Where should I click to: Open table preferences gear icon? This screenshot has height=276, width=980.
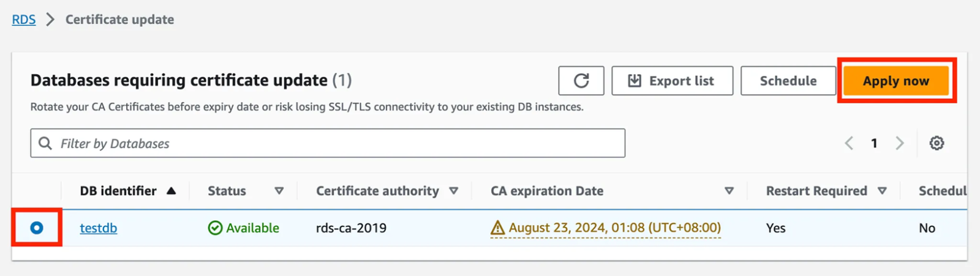coord(937,143)
